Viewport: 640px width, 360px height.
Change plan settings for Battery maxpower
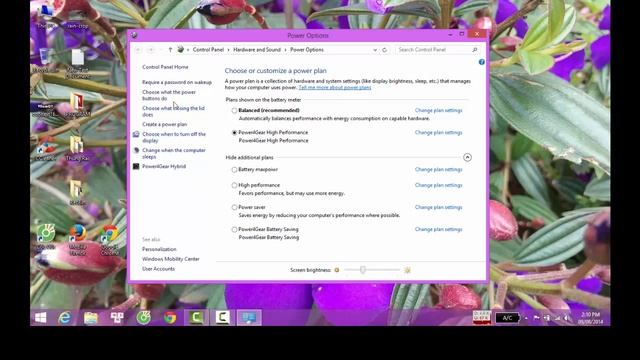[x=438, y=169]
